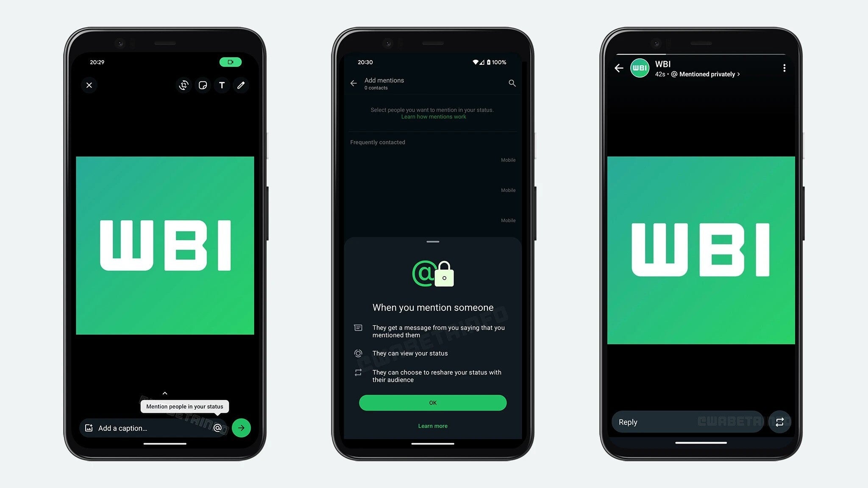
Task: Tap the draw/pencil icon in toolbar
Action: [240, 85]
